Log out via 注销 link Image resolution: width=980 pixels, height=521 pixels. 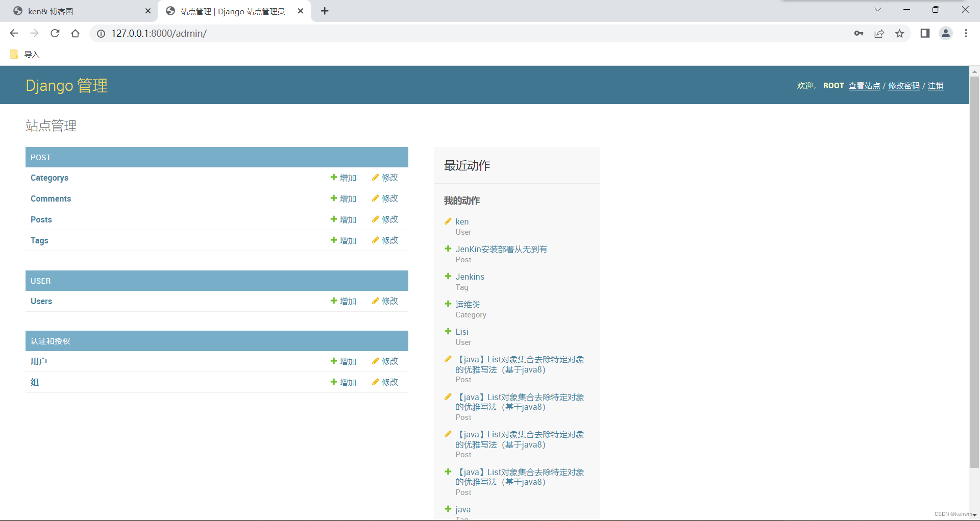[x=936, y=86]
